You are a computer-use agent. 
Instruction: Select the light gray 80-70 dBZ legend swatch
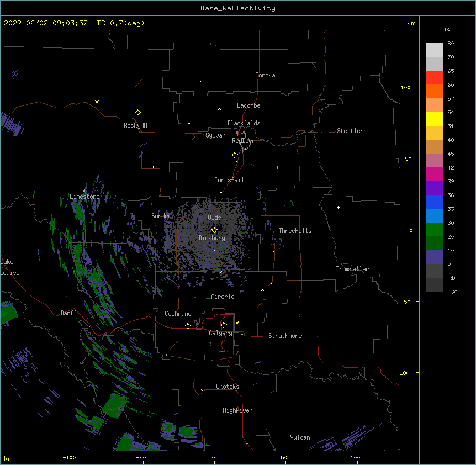[434, 50]
